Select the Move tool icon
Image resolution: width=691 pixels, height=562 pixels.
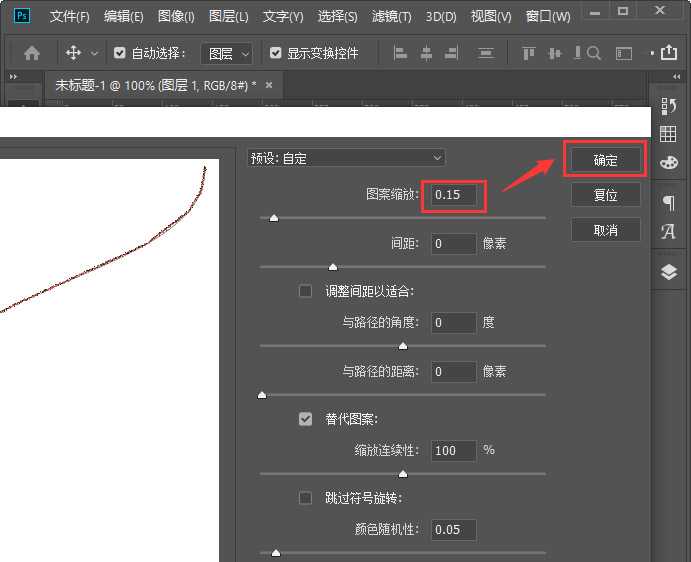tap(73, 53)
